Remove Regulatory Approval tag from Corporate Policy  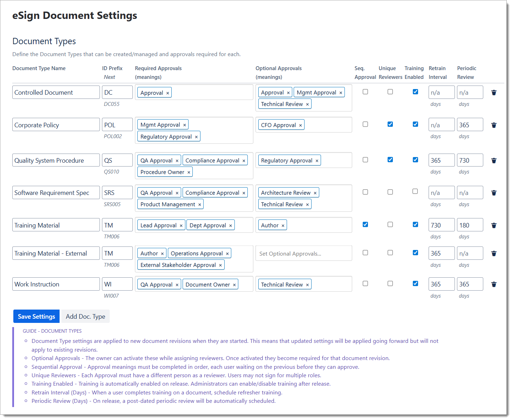pyautogui.click(x=196, y=137)
